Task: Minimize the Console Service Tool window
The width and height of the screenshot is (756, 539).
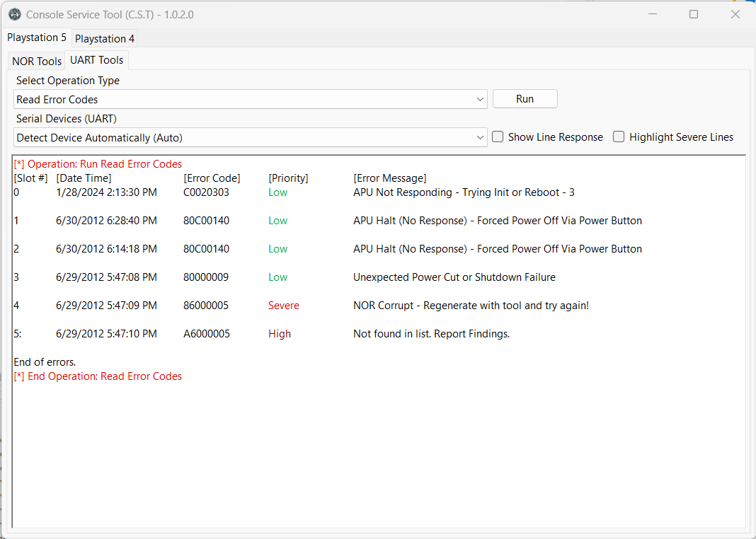Action: [x=652, y=14]
